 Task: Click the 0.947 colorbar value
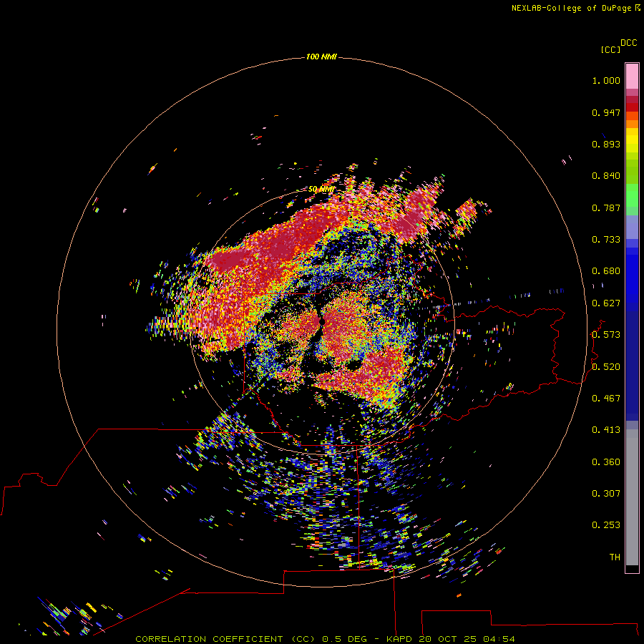(x=606, y=112)
